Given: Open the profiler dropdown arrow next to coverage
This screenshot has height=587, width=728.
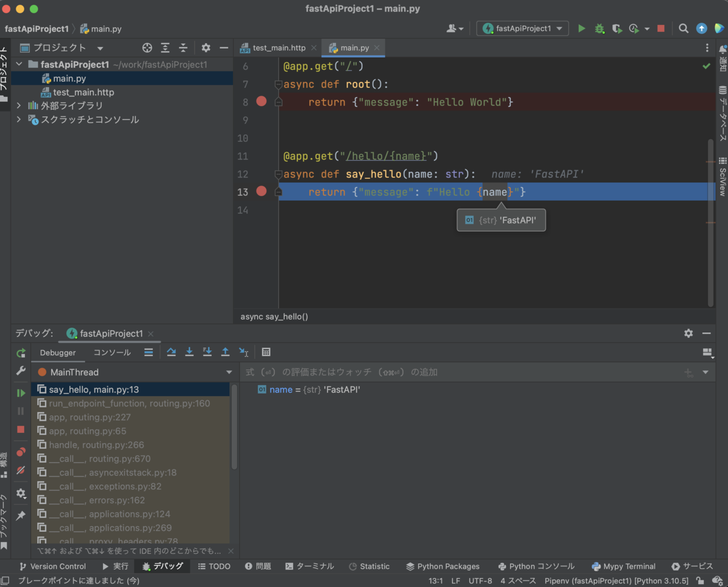Looking at the screenshot, I should tap(647, 29).
